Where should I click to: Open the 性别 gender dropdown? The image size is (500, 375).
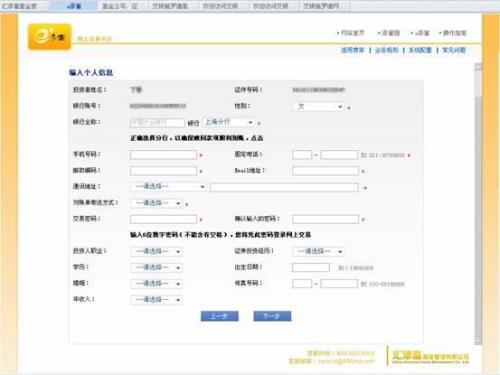tap(318, 107)
